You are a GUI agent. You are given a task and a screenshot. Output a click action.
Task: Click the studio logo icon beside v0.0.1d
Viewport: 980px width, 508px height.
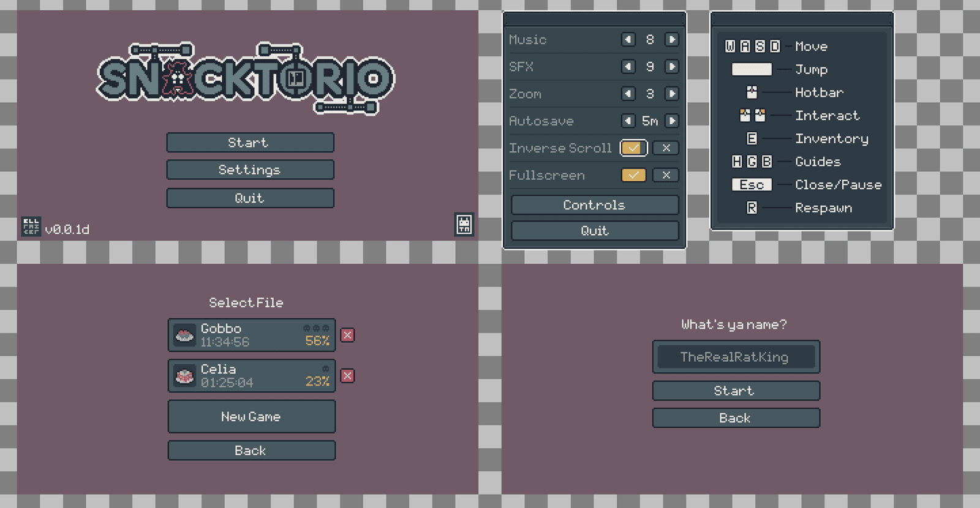(31, 226)
